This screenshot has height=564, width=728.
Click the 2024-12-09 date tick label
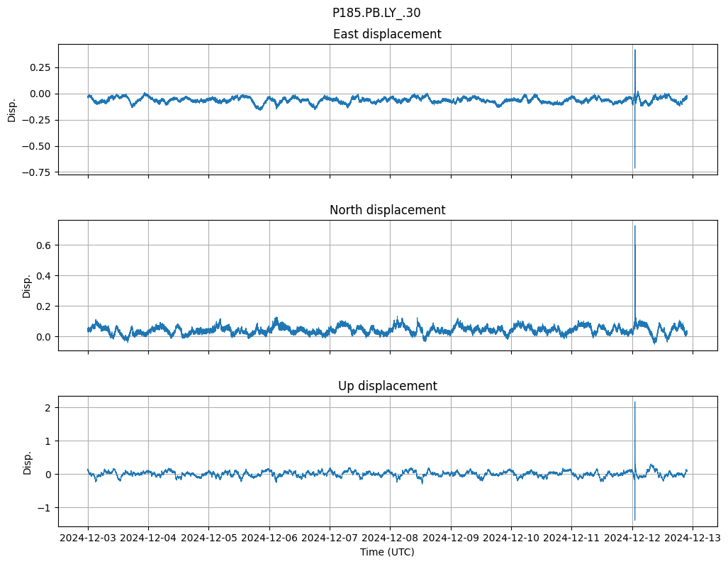coord(451,538)
